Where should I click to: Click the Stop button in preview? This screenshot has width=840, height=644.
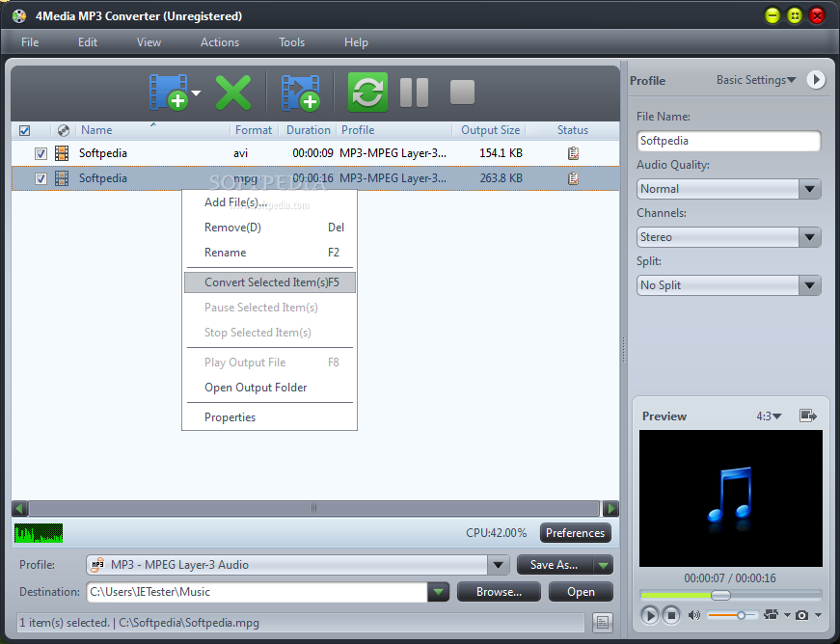[670, 615]
